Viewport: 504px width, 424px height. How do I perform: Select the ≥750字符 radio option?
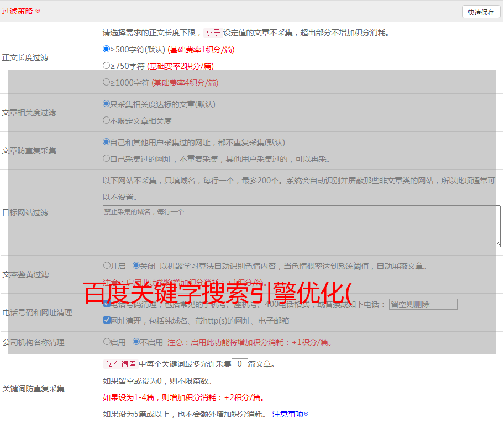pyautogui.click(x=106, y=66)
